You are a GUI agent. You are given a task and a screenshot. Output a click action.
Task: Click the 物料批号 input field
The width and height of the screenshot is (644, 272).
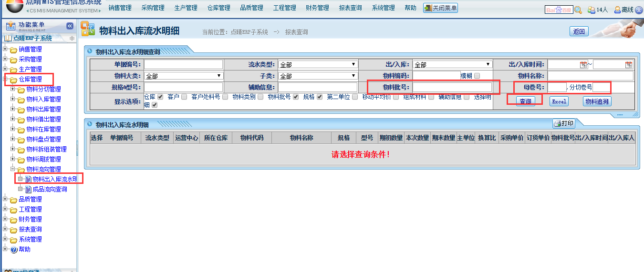452,87
